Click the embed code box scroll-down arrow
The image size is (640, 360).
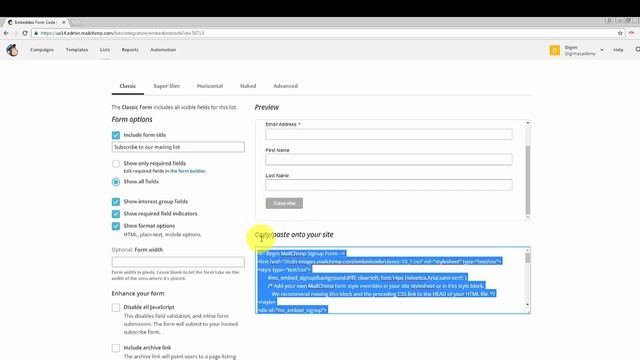[x=527, y=304]
